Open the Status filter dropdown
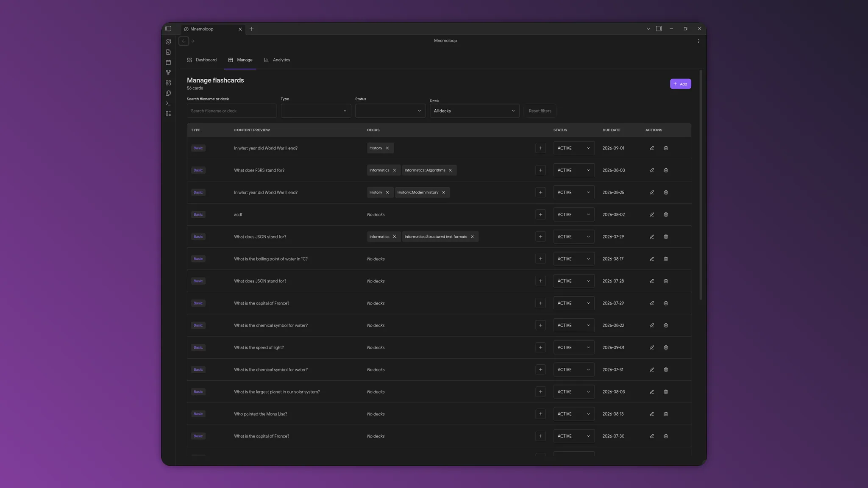868x488 pixels. 390,111
